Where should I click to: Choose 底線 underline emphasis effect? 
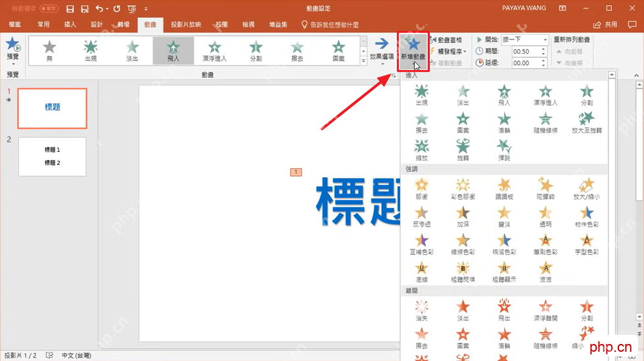pos(421,272)
